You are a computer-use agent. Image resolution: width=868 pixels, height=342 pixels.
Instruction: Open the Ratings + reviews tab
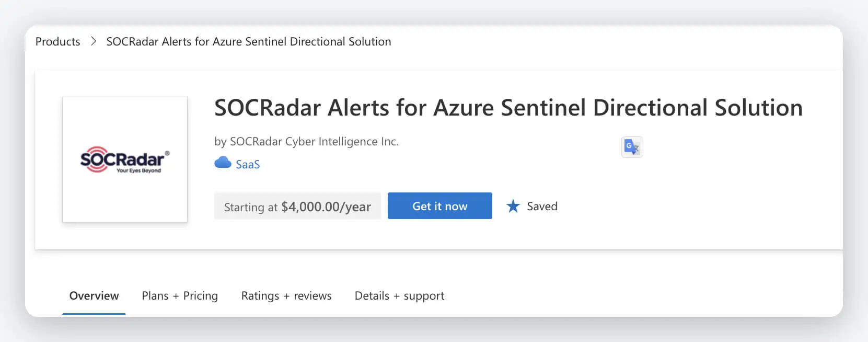(286, 295)
